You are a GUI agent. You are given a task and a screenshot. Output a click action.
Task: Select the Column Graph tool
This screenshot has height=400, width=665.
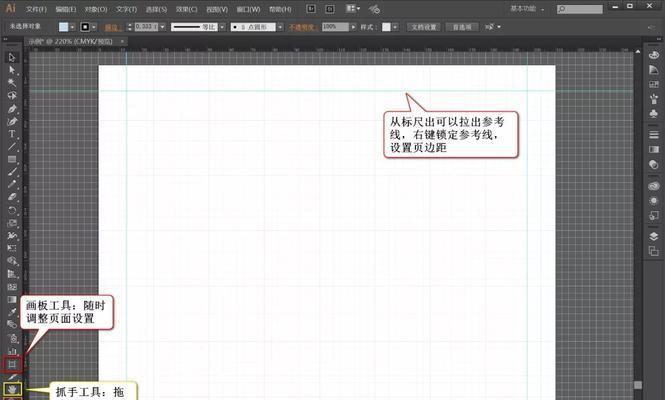tap(12, 351)
